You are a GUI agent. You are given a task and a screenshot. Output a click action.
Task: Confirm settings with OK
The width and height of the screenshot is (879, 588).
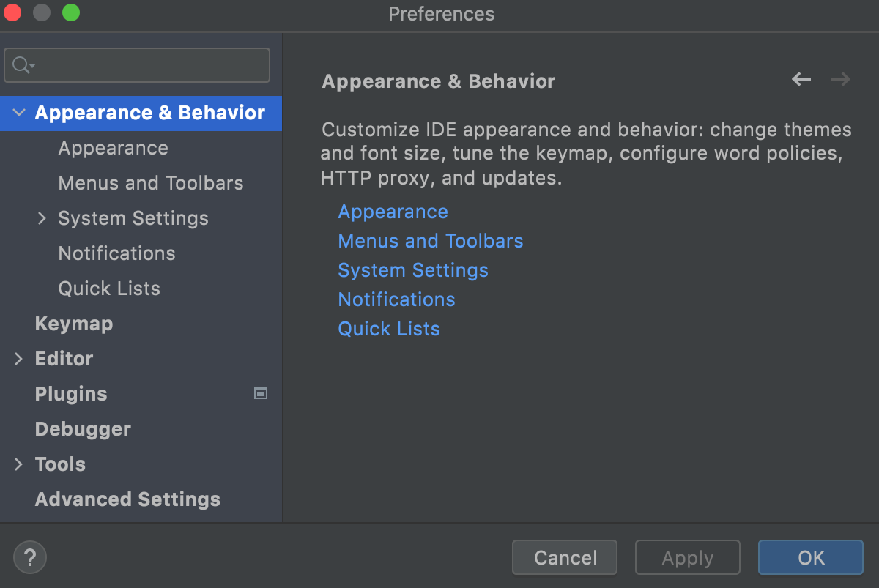(810, 557)
